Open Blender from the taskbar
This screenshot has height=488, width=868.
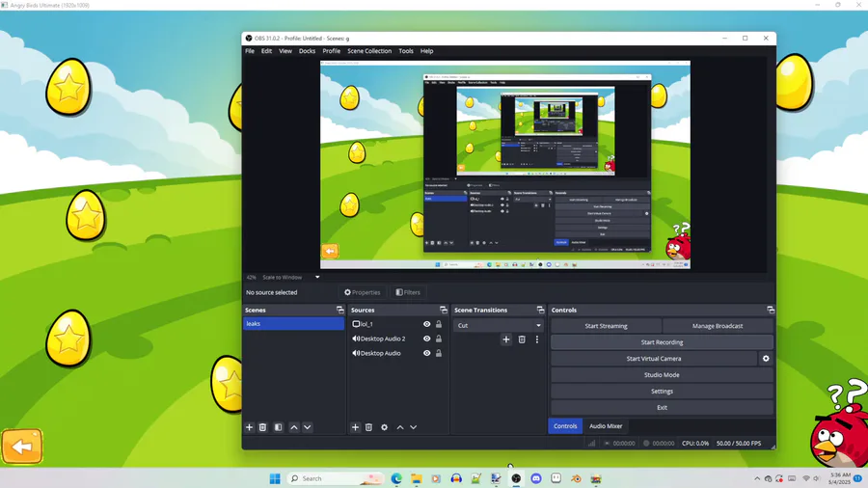click(x=576, y=478)
